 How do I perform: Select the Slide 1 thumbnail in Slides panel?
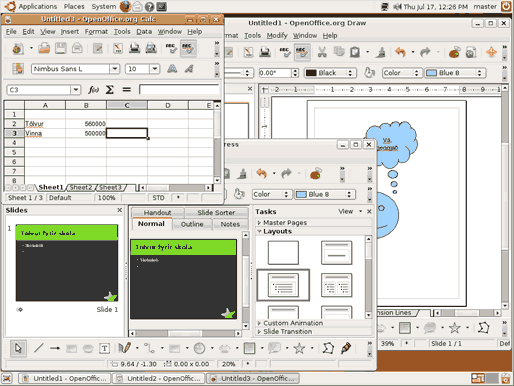[x=67, y=263]
